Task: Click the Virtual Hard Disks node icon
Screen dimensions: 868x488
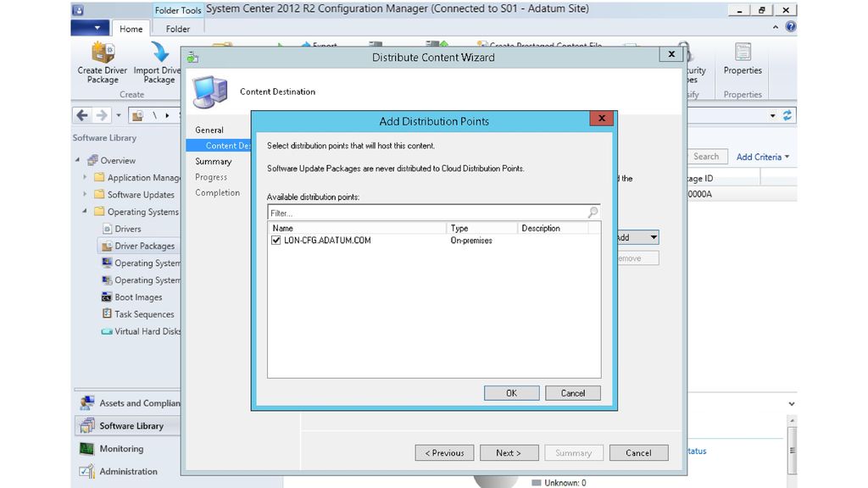Action: pyautogui.click(x=107, y=331)
